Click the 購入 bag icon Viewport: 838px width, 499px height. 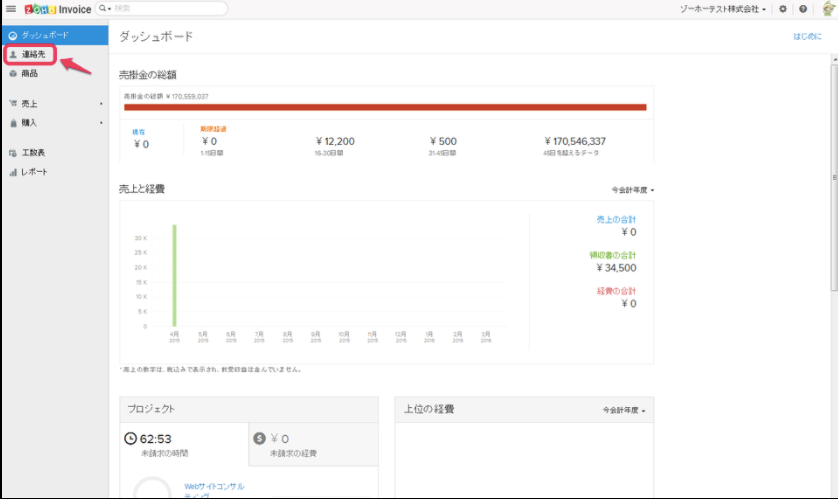(13, 123)
